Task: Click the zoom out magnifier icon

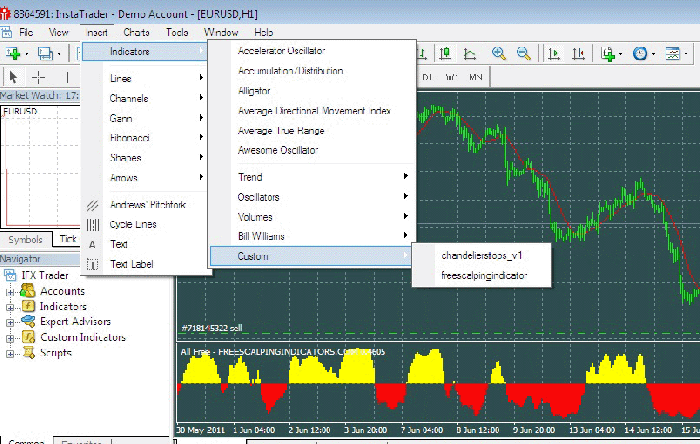Action: 522,53
